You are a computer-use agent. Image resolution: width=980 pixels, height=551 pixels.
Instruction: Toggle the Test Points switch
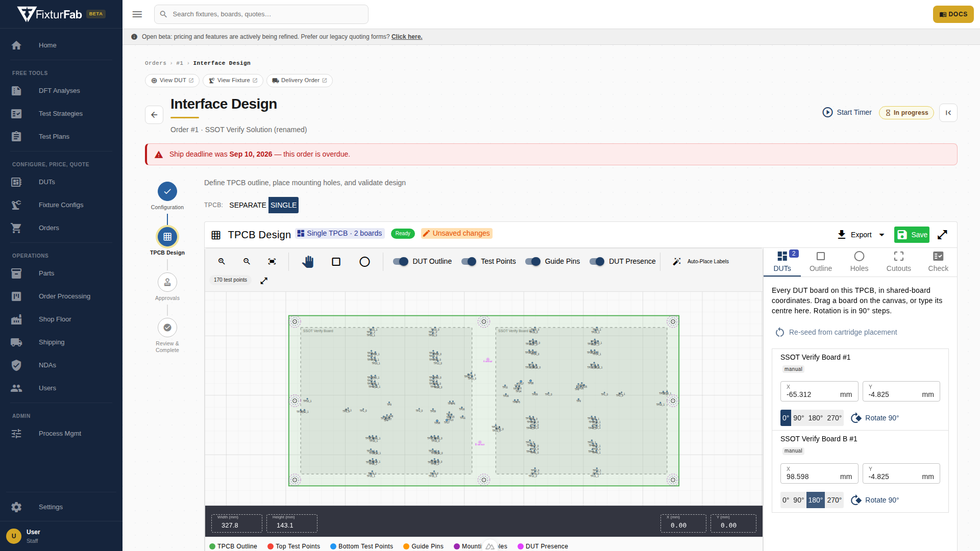coord(469,262)
